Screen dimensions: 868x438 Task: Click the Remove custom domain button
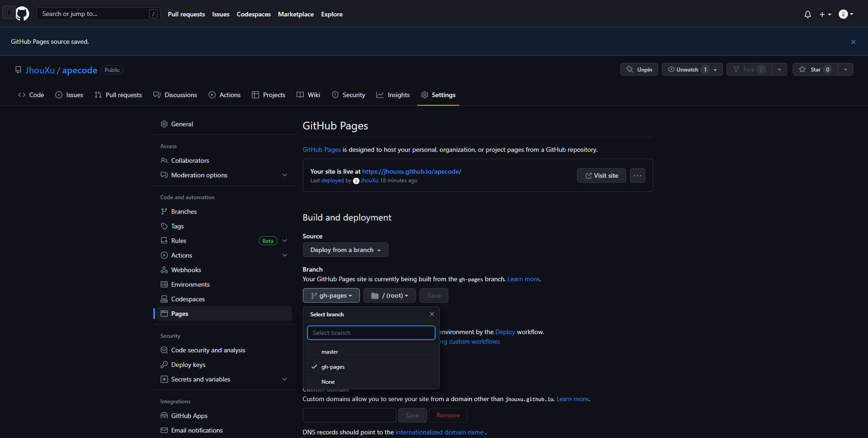(448, 415)
